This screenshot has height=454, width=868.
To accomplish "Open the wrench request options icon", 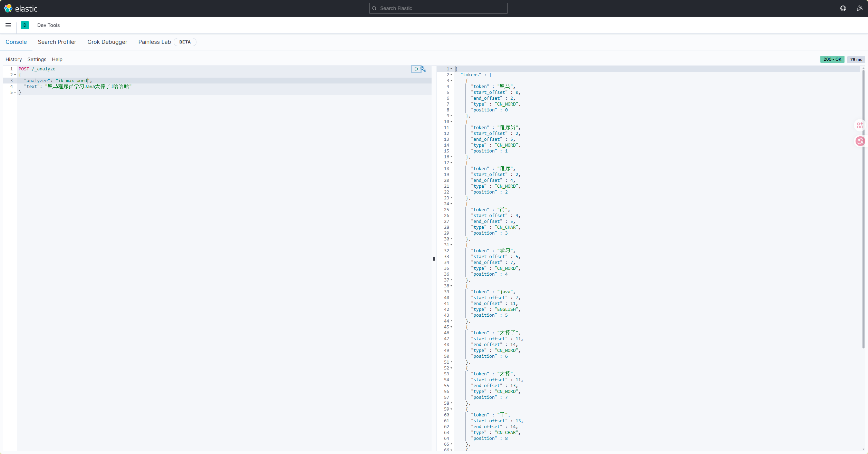I will click(423, 69).
